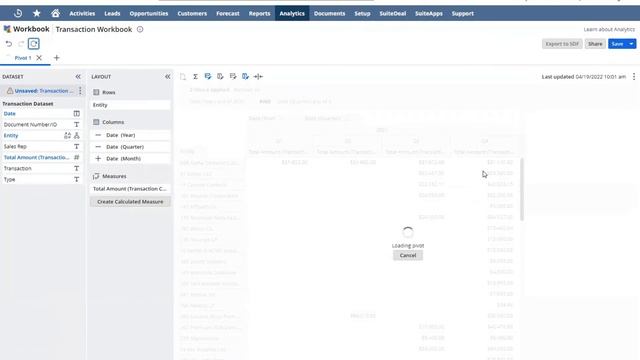Select the Entity item under Rows

pos(130,105)
